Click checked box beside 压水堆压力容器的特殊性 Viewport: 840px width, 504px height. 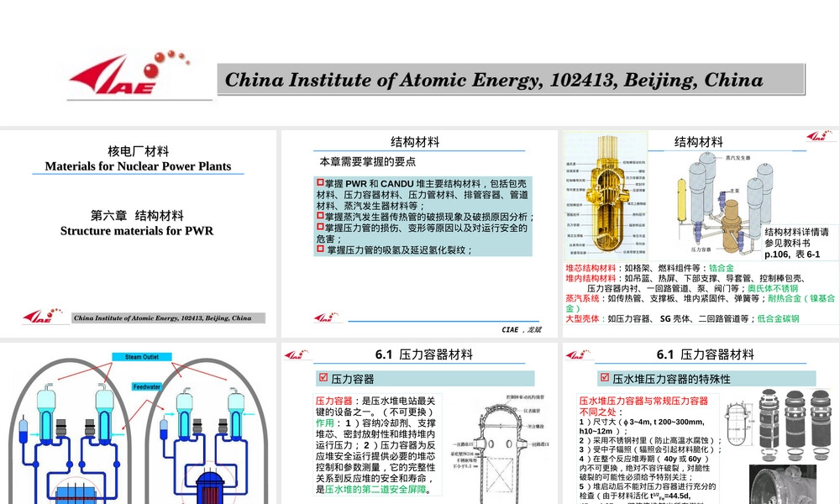[604, 378]
